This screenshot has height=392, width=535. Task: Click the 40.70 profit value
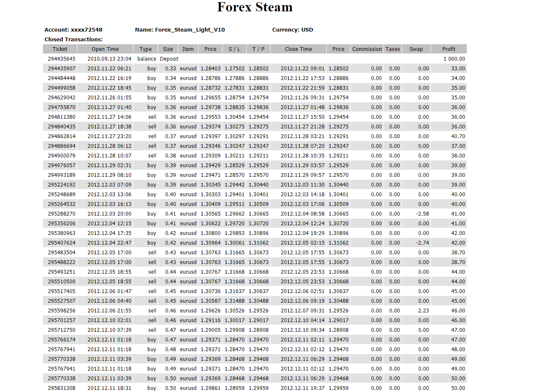pyautogui.click(x=458, y=136)
